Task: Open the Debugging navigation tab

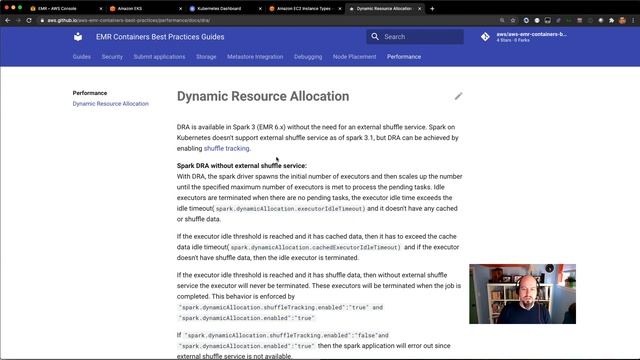Action: tap(308, 57)
